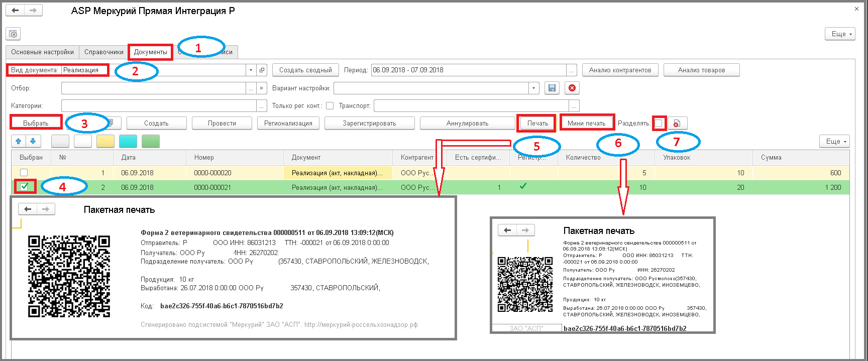This screenshot has height=361, width=868.
Task: Click into the Категории input field
Action: coord(159,106)
